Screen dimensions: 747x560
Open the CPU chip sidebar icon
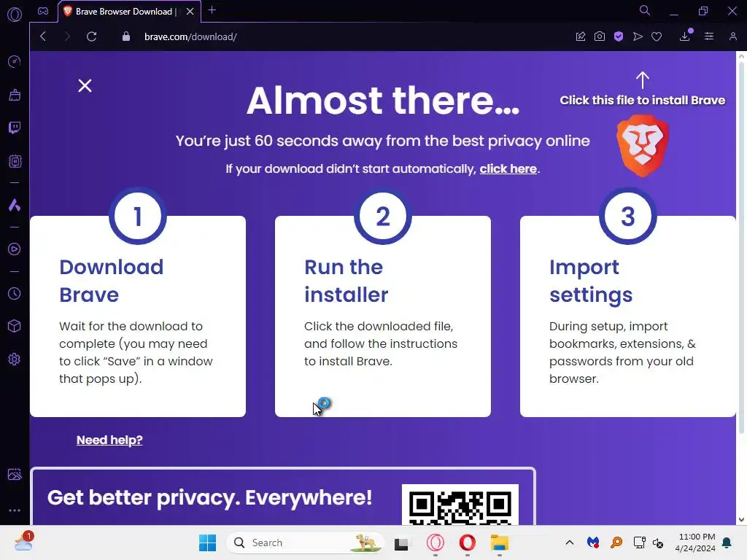(15, 161)
